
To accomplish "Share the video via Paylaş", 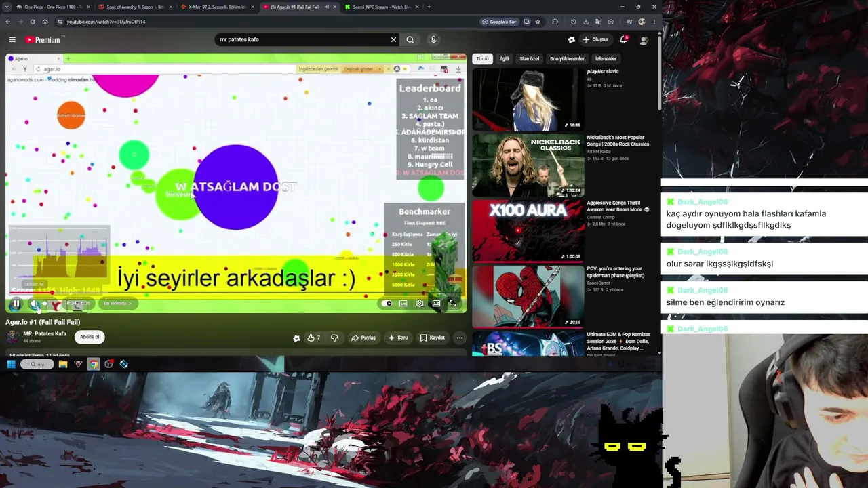I will point(363,338).
